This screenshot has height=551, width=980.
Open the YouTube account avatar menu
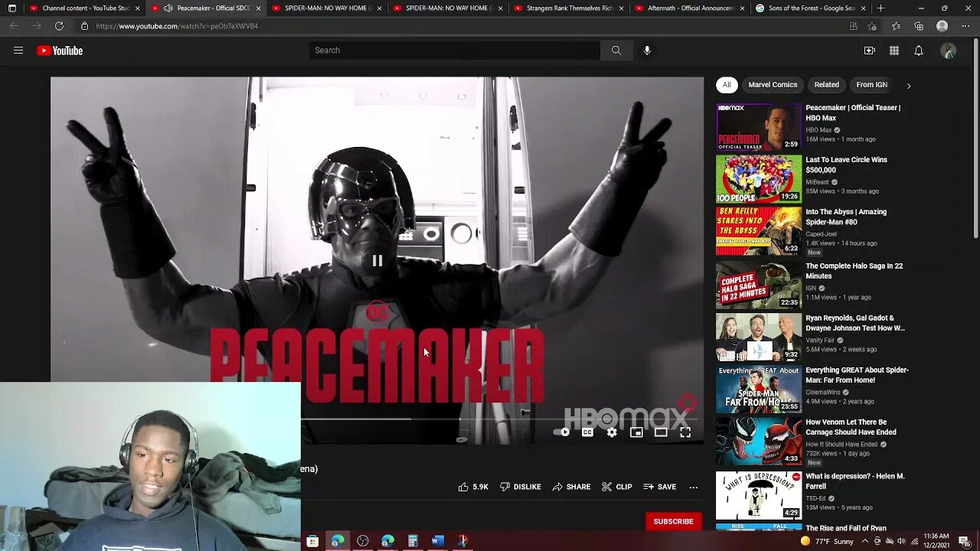click(x=949, y=51)
